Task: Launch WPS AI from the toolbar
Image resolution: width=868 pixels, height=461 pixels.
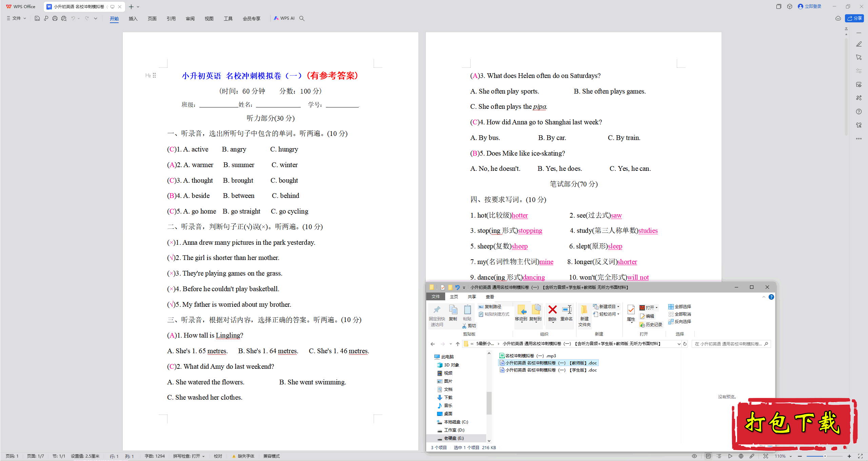Action: (x=284, y=18)
